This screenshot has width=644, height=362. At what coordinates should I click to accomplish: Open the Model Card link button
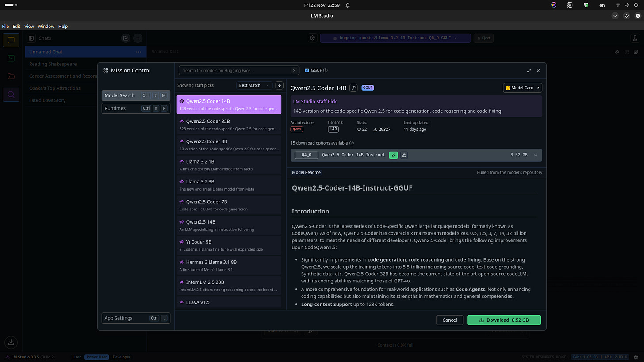click(522, 88)
